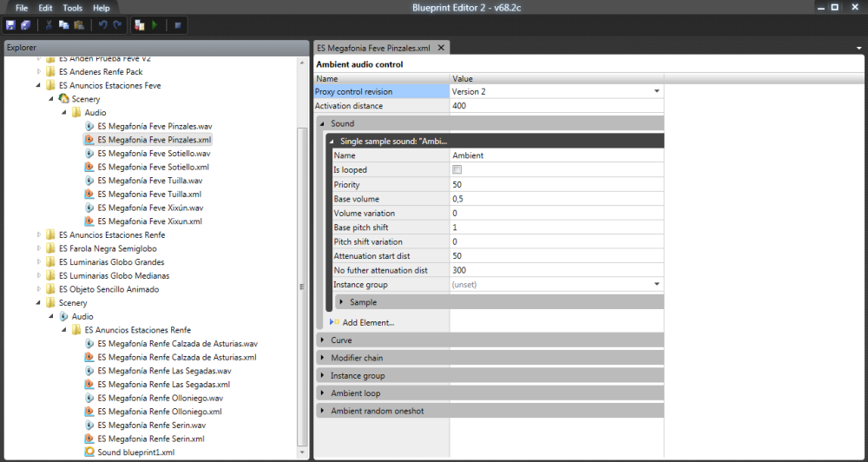
Task: Expand the Sample subsection
Action: [340, 302]
